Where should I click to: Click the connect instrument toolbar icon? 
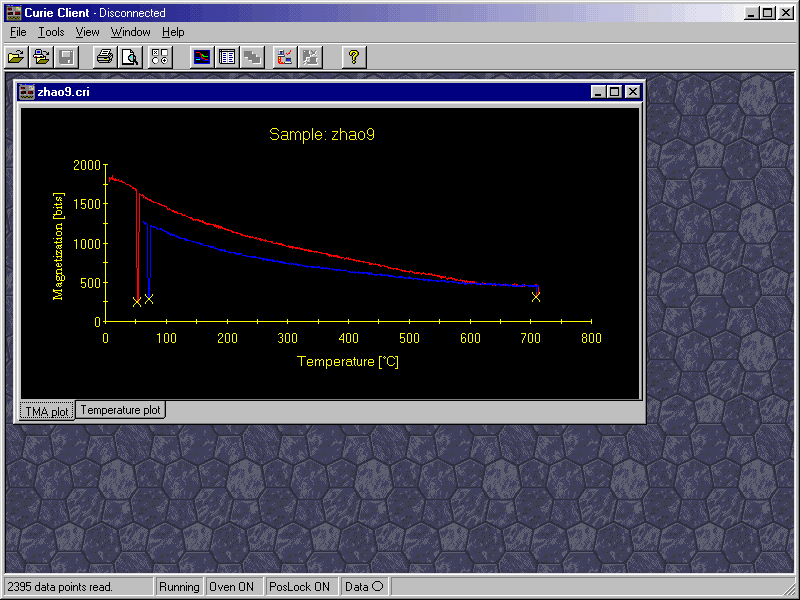tap(284, 57)
